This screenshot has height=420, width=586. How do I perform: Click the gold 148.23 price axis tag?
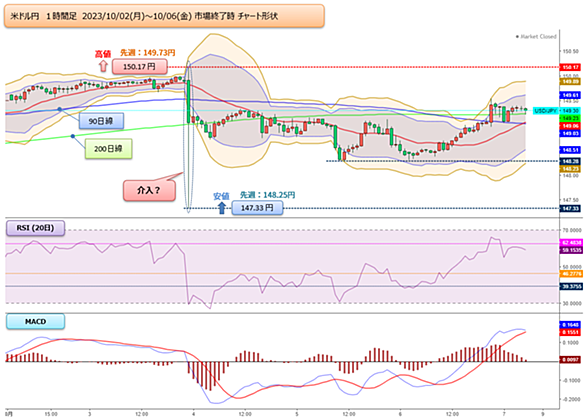[x=570, y=169]
